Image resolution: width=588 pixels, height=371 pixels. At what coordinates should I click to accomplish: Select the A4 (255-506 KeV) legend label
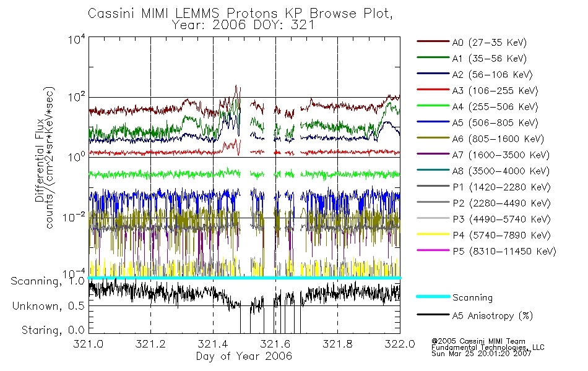click(x=495, y=107)
